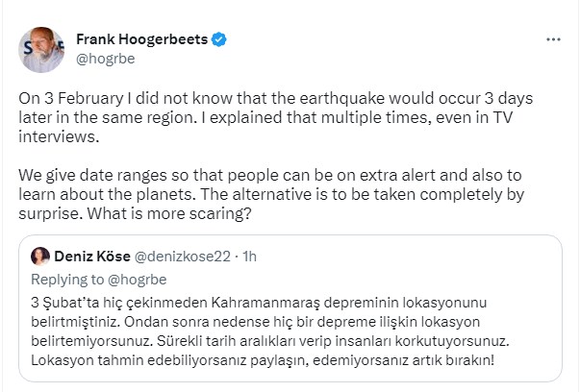Viewport: 580px width, 392px height.
Task: Click the blue verified badge
Action: pyautogui.click(x=221, y=40)
